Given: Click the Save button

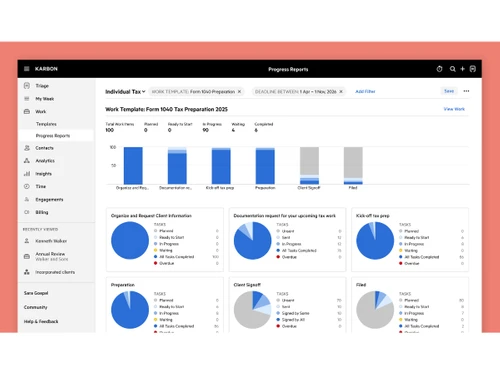Looking at the screenshot, I should (x=449, y=91).
